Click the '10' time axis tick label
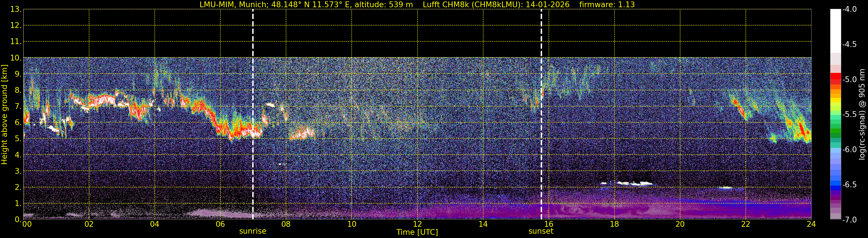The height and width of the screenshot is (238, 868). (352, 224)
